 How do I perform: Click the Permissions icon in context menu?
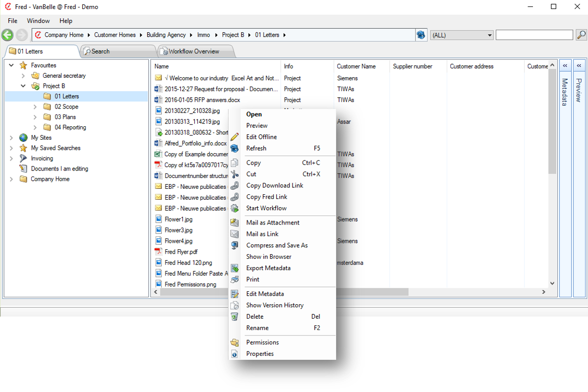point(235,342)
